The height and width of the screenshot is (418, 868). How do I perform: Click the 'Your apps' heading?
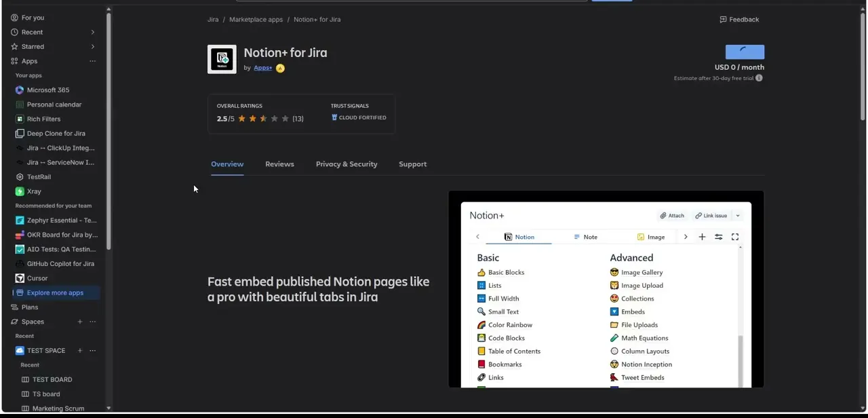(28, 75)
